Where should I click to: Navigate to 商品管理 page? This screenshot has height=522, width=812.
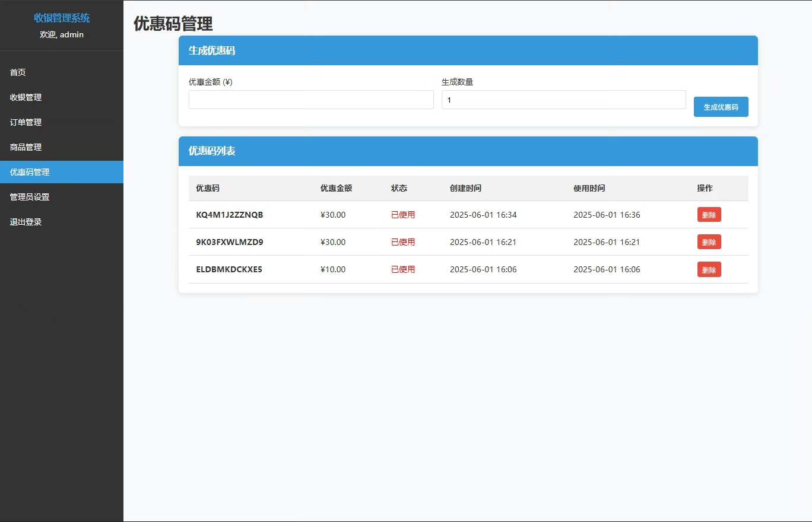pos(26,147)
